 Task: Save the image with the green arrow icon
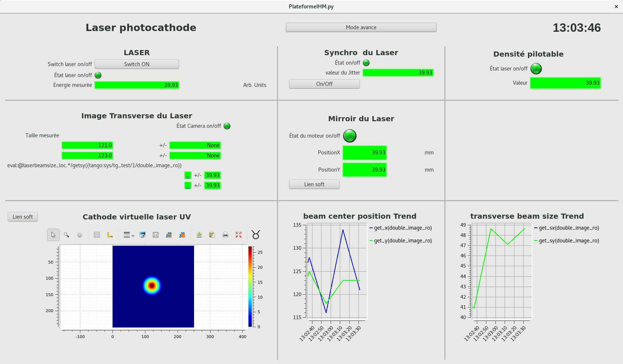(x=199, y=235)
